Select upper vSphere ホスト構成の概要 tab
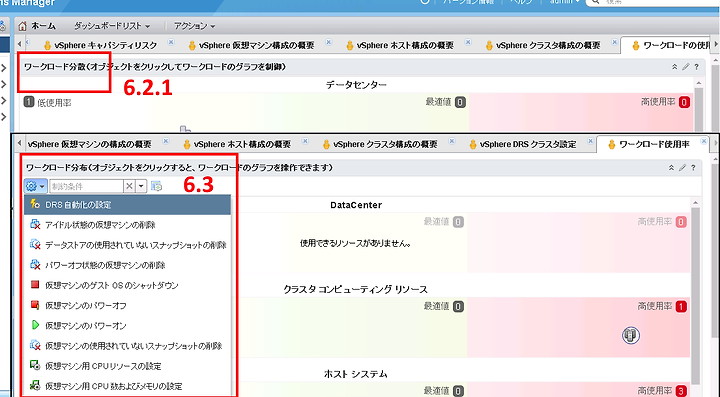The height and width of the screenshot is (397, 720). click(399, 45)
